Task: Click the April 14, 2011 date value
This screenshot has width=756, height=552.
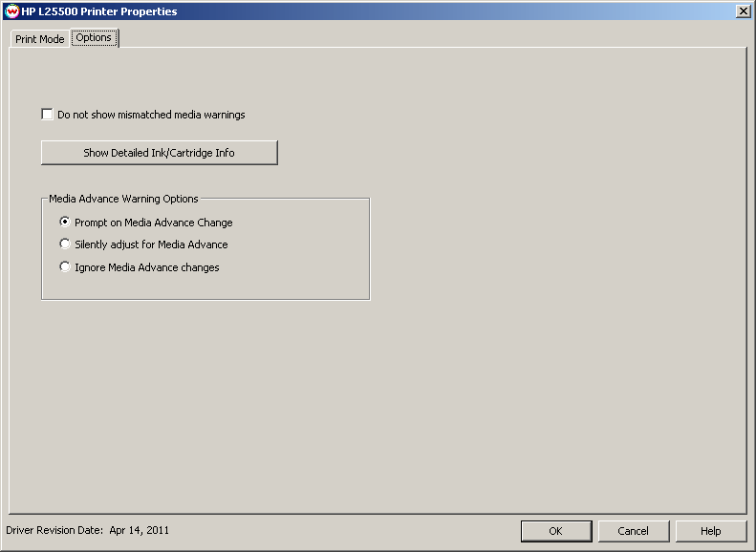Action: click(x=140, y=530)
